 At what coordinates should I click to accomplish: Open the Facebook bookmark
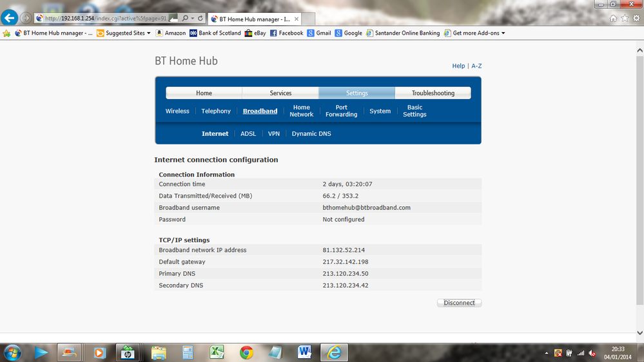click(x=286, y=33)
